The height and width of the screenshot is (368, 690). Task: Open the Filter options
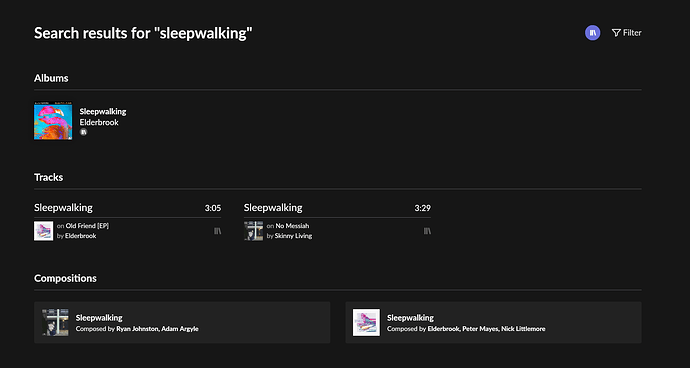[627, 33]
